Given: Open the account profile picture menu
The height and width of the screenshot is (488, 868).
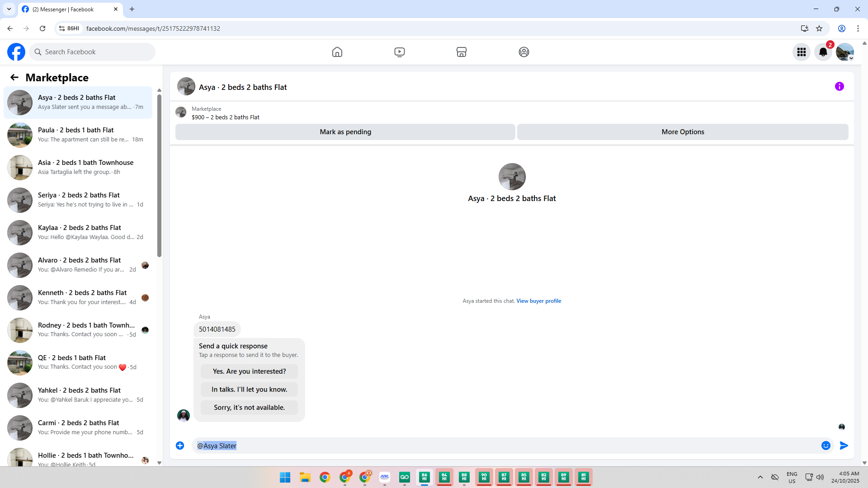Looking at the screenshot, I should 845,52.
